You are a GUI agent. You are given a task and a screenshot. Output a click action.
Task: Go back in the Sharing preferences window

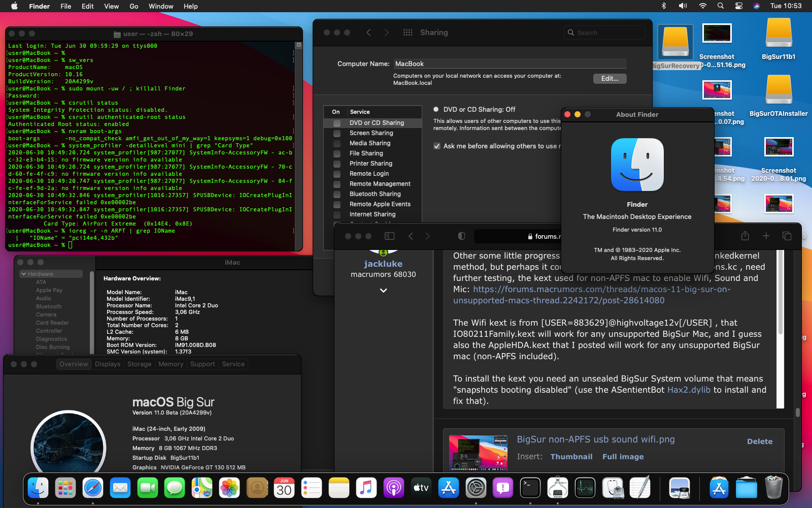pyautogui.click(x=368, y=33)
